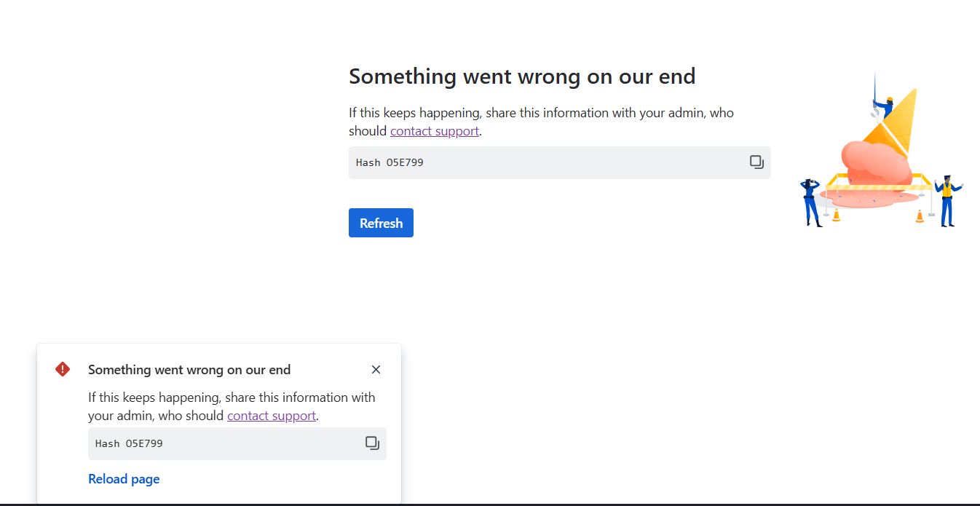This screenshot has height=506, width=980.
Task: Click the gray hash field inside the toast
Action: pos(218,443)
